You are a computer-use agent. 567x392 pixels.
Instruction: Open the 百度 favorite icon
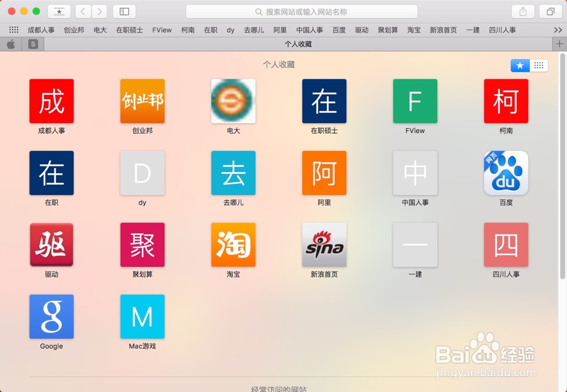(505, 173)
